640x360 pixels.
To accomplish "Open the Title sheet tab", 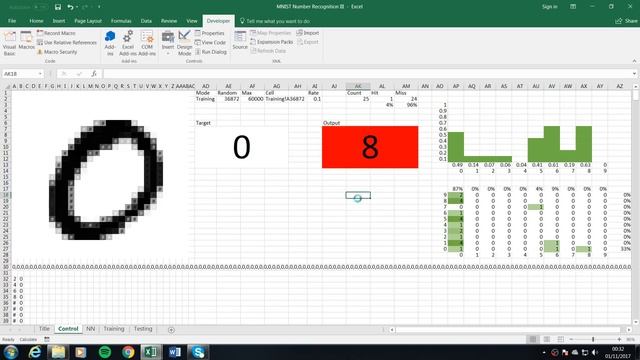I will pyautogui.click(x=44, y=329).
